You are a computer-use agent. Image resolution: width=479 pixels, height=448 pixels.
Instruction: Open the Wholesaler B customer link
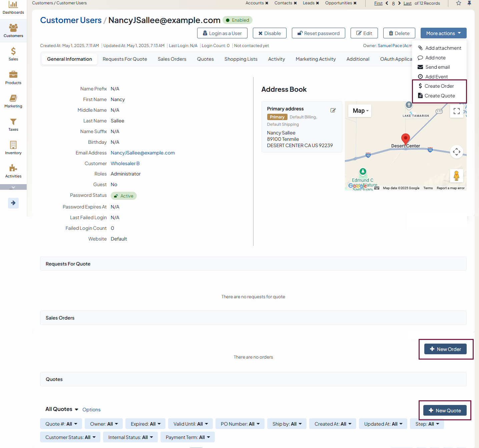pos(125,163)
